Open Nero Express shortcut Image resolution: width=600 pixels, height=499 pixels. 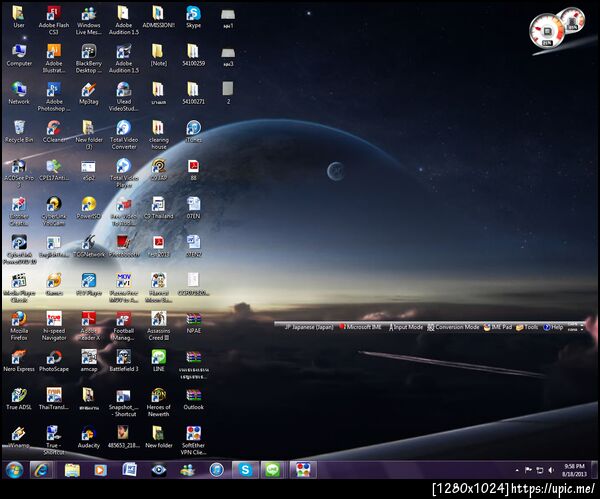coord(19,360)
